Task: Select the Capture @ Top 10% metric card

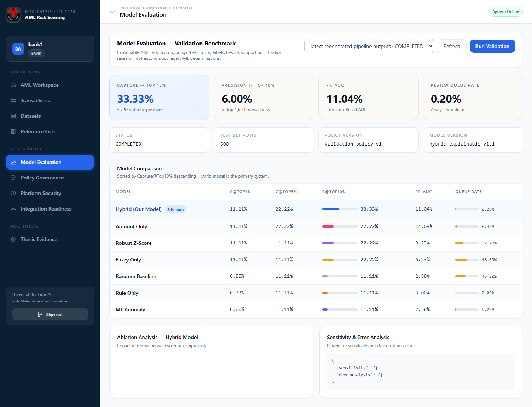Action: pyautogui.click(x=159, y=97)
